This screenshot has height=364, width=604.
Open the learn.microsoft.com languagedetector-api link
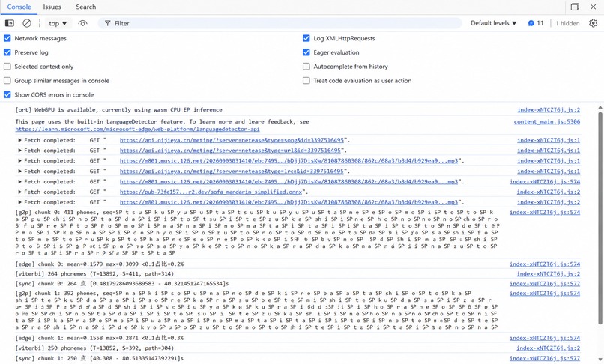tap(138, 129)
